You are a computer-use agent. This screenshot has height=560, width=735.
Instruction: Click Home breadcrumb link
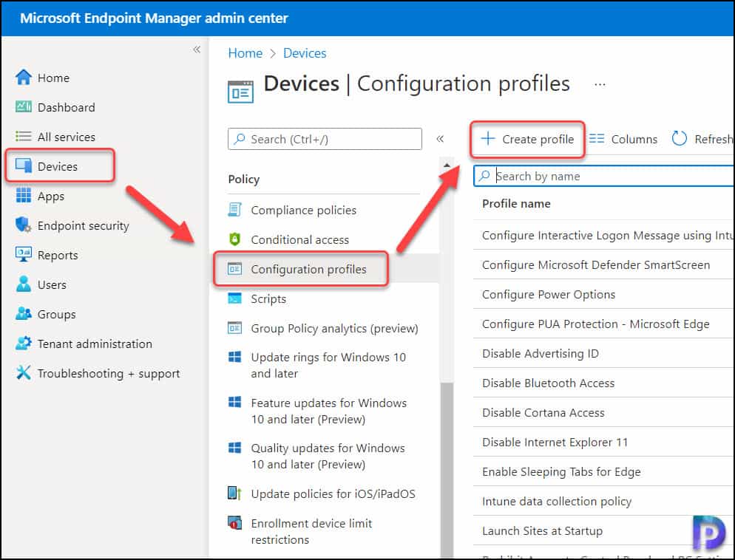[245, 53]
